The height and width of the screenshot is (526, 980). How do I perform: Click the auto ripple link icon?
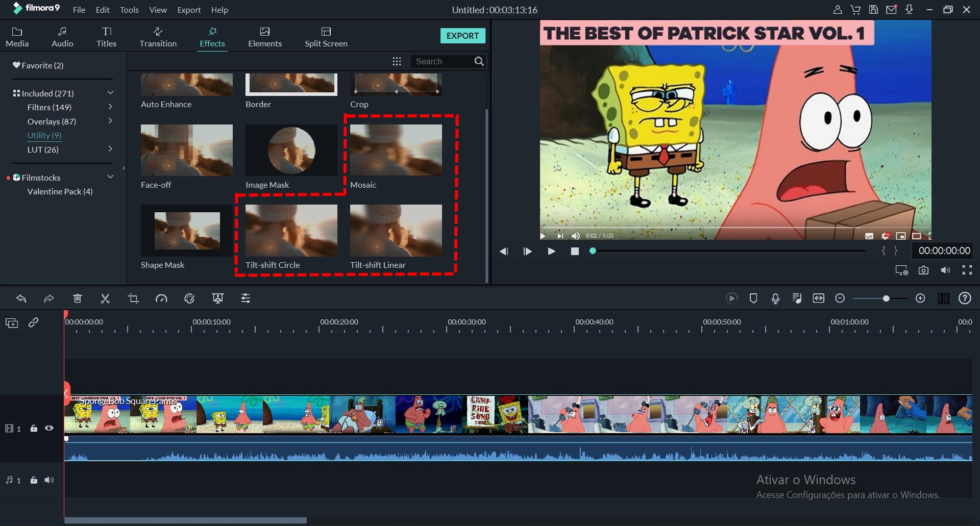click(x=34, y=322)
